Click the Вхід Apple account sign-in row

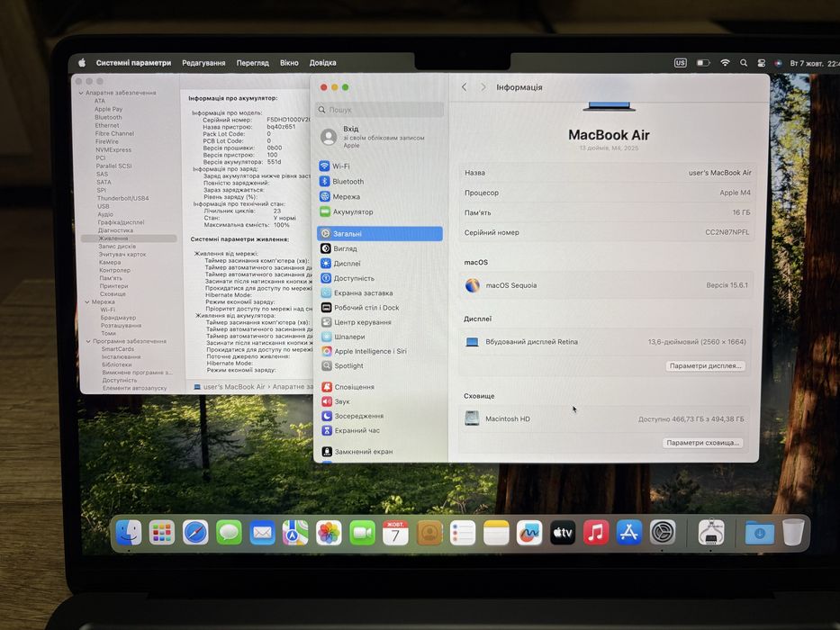[379, 137]
